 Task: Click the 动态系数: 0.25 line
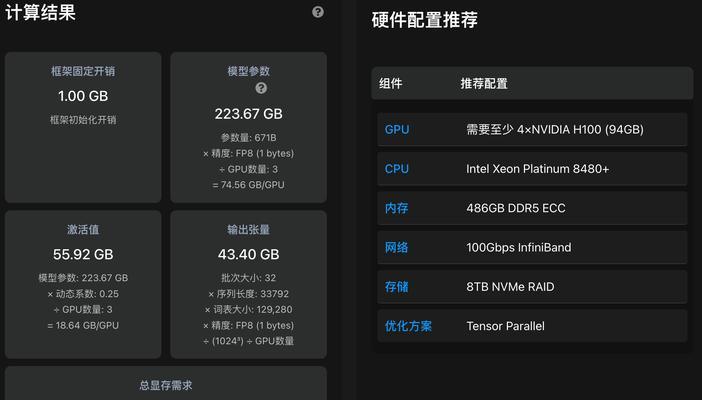(x=83, y=294)
